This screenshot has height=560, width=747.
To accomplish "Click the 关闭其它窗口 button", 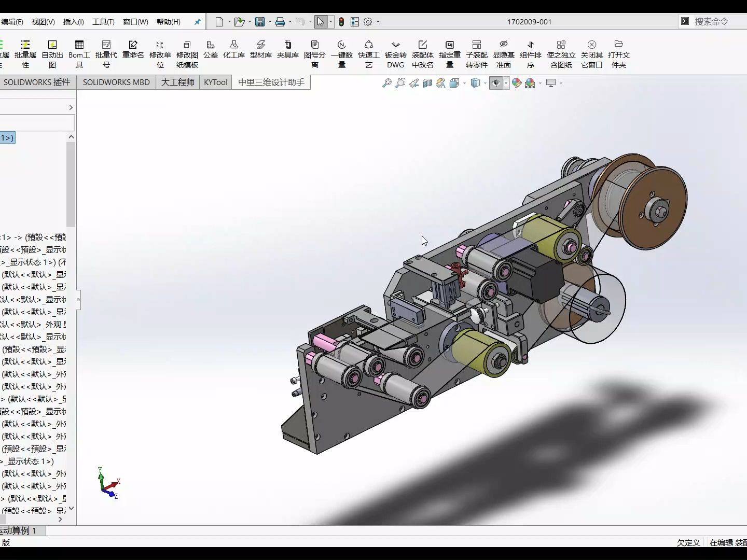I will coord(592,54).
